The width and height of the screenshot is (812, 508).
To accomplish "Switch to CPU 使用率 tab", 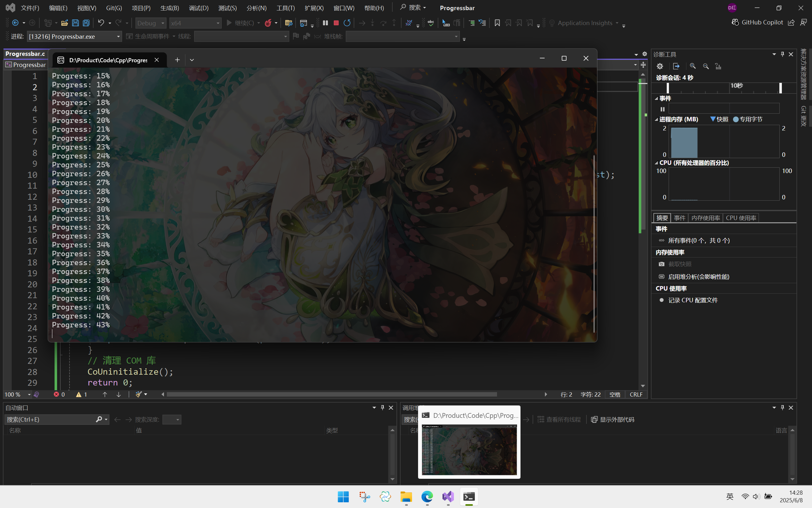I will coord(741,218).
